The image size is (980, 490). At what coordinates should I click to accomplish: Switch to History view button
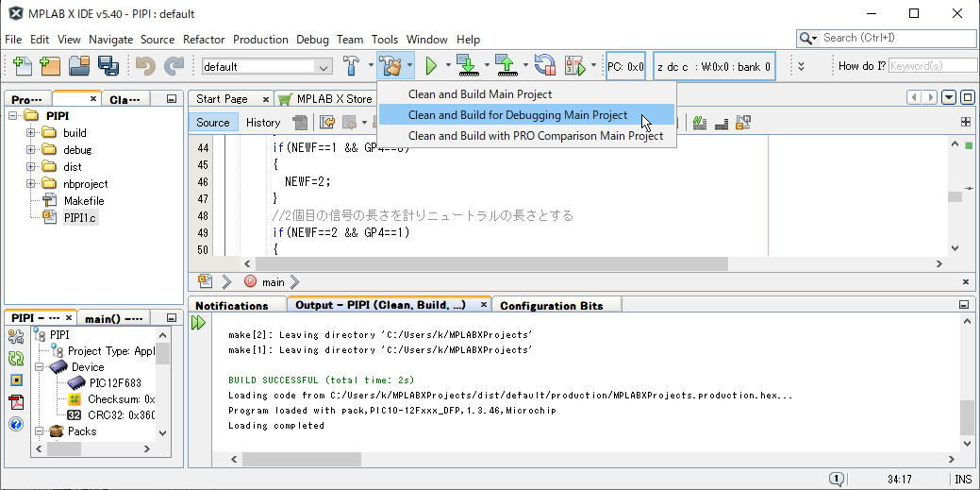coord(263,123)
